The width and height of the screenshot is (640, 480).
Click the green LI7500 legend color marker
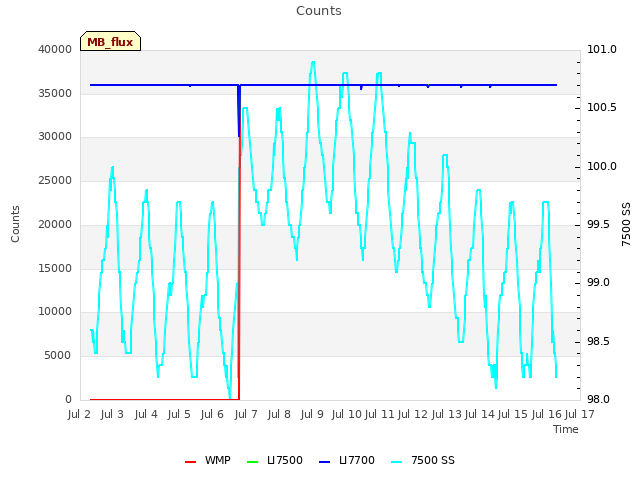pos(253,462)
